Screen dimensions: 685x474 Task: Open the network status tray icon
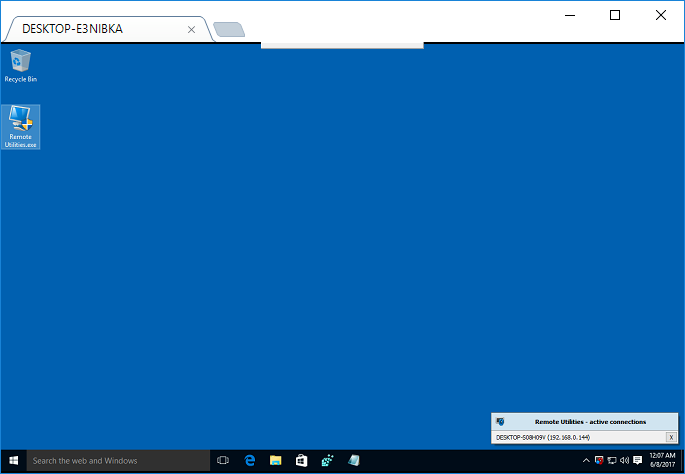[x=611, y=461]
